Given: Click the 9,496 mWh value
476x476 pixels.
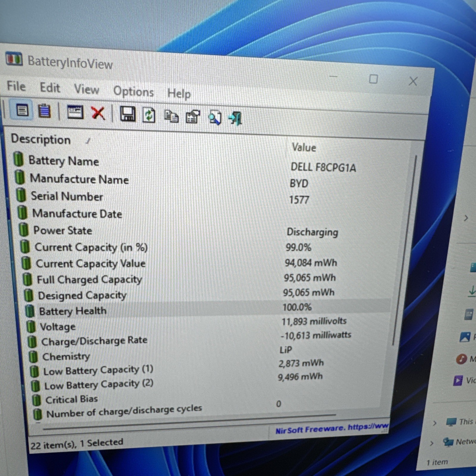Looking at the screenshot, I should point(300,377).
